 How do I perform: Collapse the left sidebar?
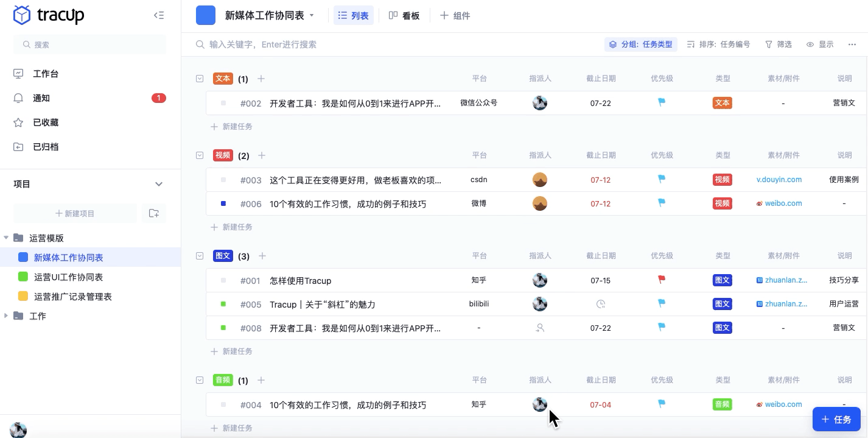159,15
